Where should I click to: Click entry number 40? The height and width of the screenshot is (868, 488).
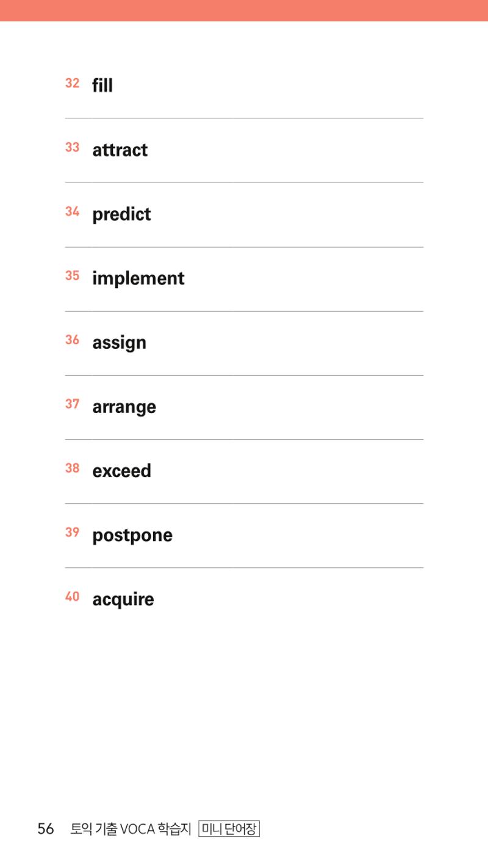[x=72, y=597]
